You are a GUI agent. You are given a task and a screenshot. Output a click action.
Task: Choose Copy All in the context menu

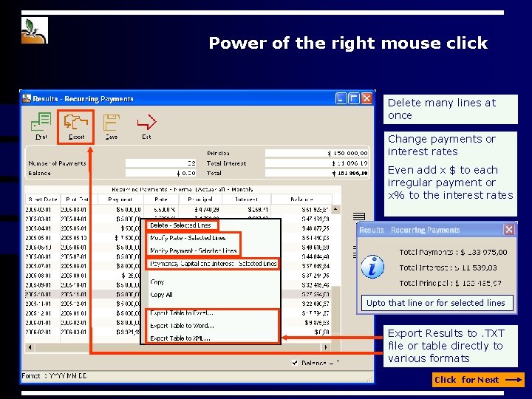coord(161,295)
